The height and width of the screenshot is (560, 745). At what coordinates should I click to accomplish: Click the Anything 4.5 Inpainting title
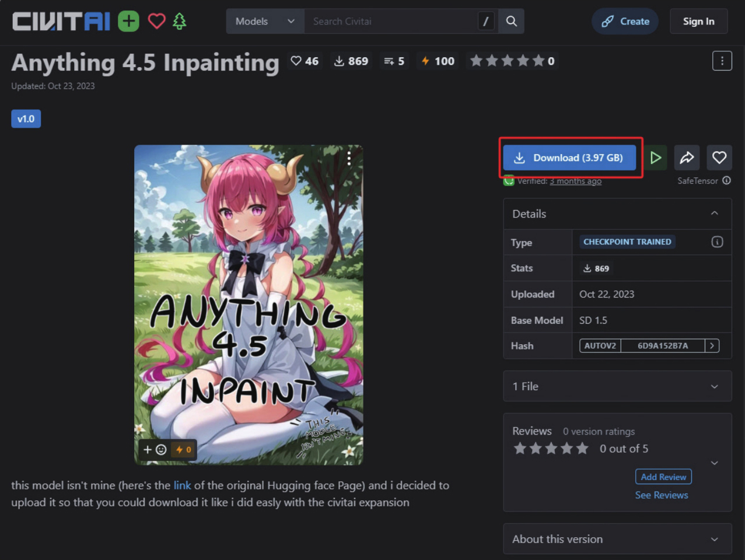click(x=145, y=62)
